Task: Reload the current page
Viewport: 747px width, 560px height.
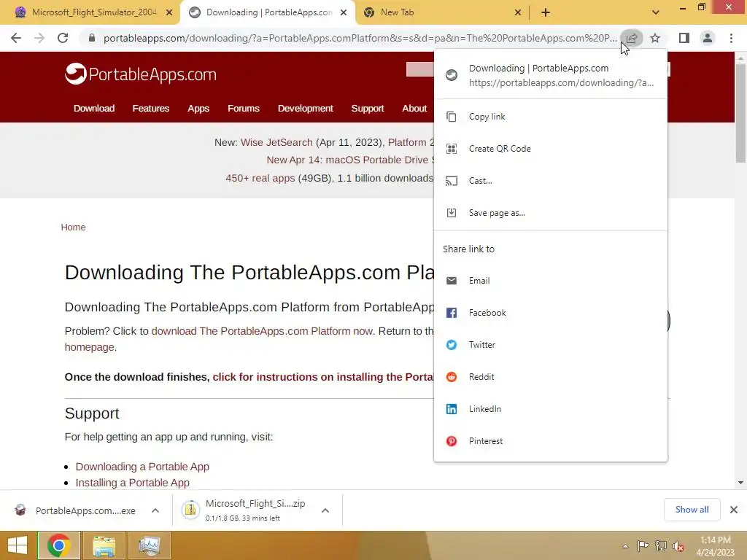Action: [x=63, y=38]
